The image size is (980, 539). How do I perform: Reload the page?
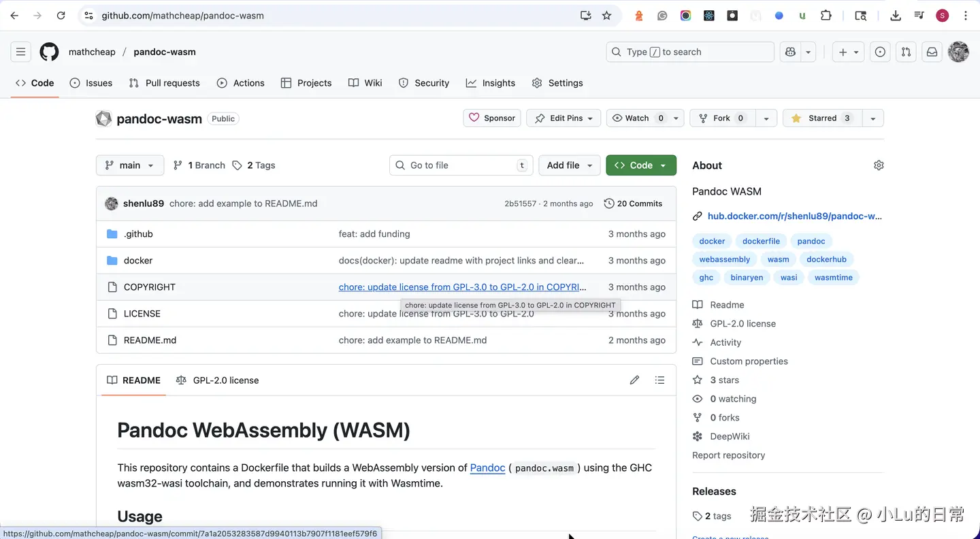(61, 16)
